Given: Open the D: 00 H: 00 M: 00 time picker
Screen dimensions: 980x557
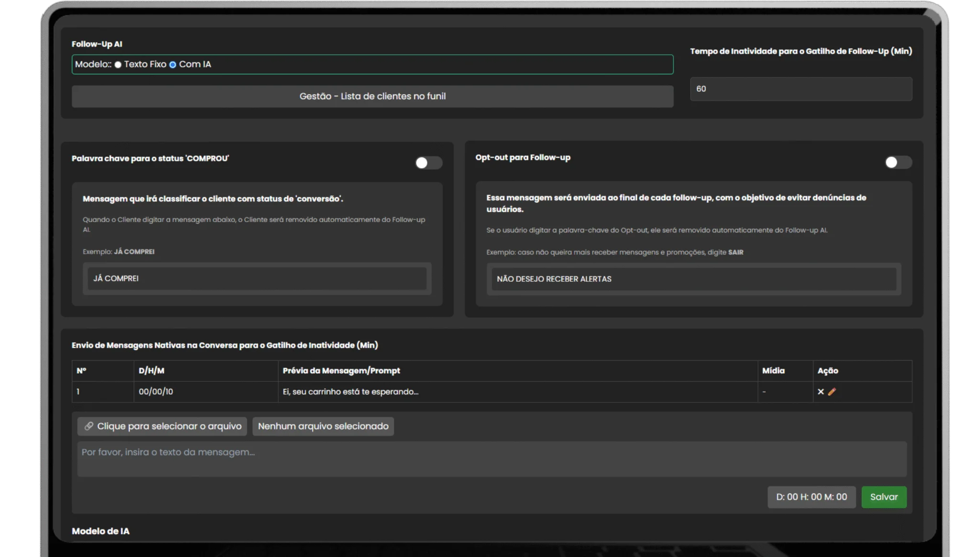Looking at the screenshot, I should click(x=811, y=497).
